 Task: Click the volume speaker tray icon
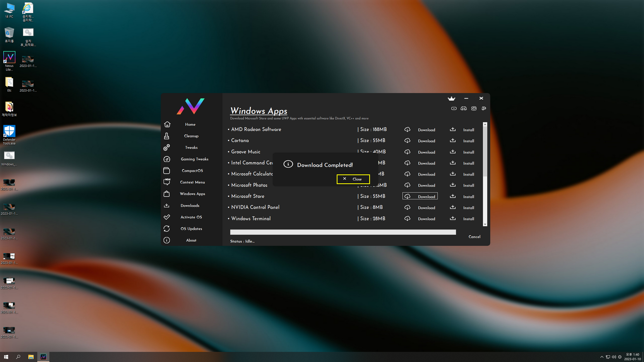(x=614, y=357)
